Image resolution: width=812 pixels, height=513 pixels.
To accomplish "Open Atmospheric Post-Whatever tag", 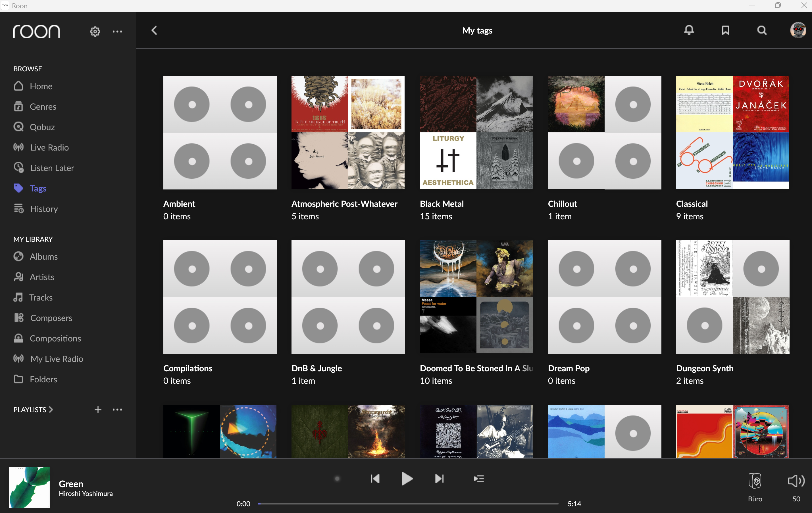I will tap(344, 204).
